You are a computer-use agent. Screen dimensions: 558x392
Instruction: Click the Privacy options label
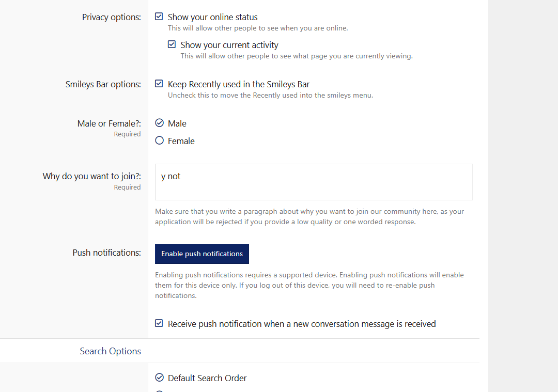[112, 17]
